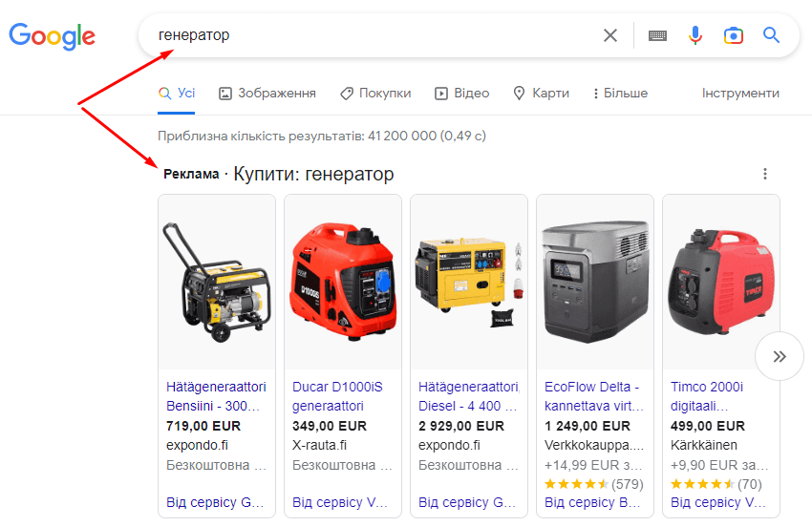Open search by image camera icon
812x527 pixels.
(x=734, y=35)
